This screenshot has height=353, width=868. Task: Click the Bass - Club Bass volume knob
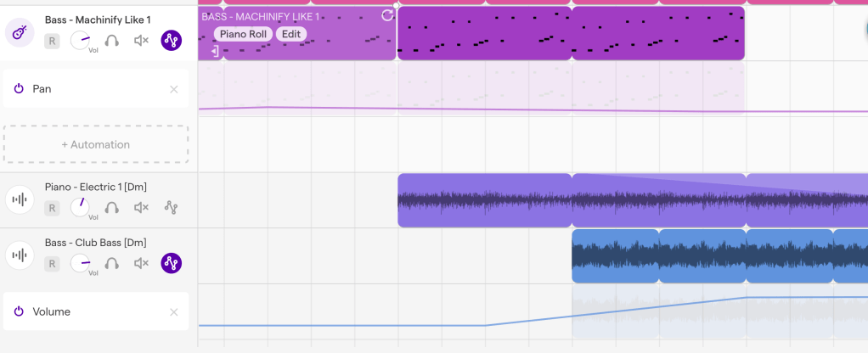(x=81, y=263)
